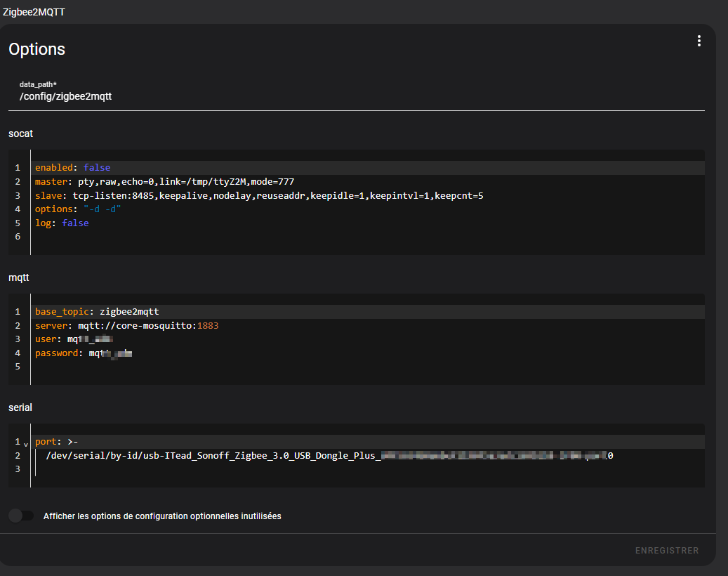Click the mqtt server core-mosquitto line
728x576 pixels.
[x=369, y=326]
